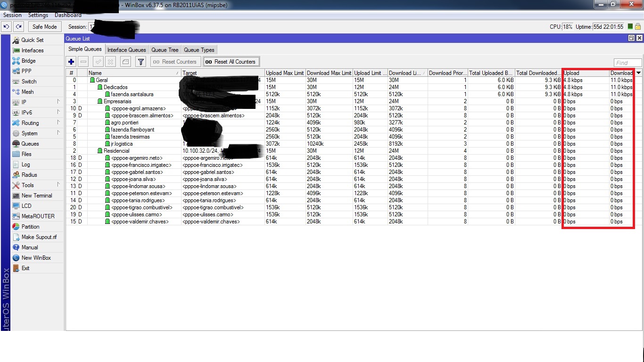The height and width of the screenshot is (362, 644).
Task: Select the Empresariais queue
Action: (x=117, y=101)
